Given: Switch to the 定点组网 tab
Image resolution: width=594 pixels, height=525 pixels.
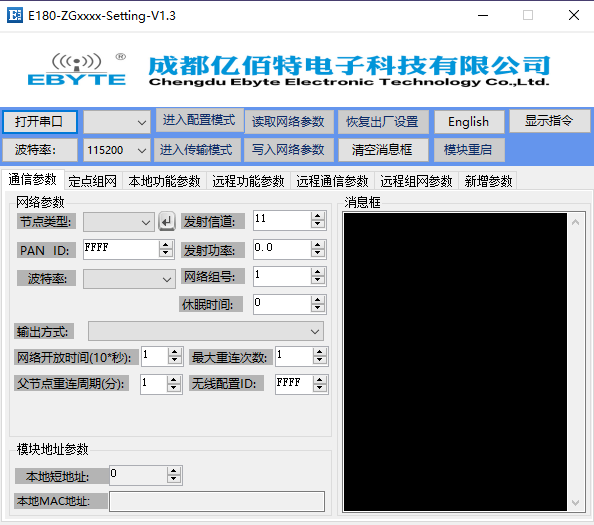Looking at the screenshot, I should tap(92, 181).
